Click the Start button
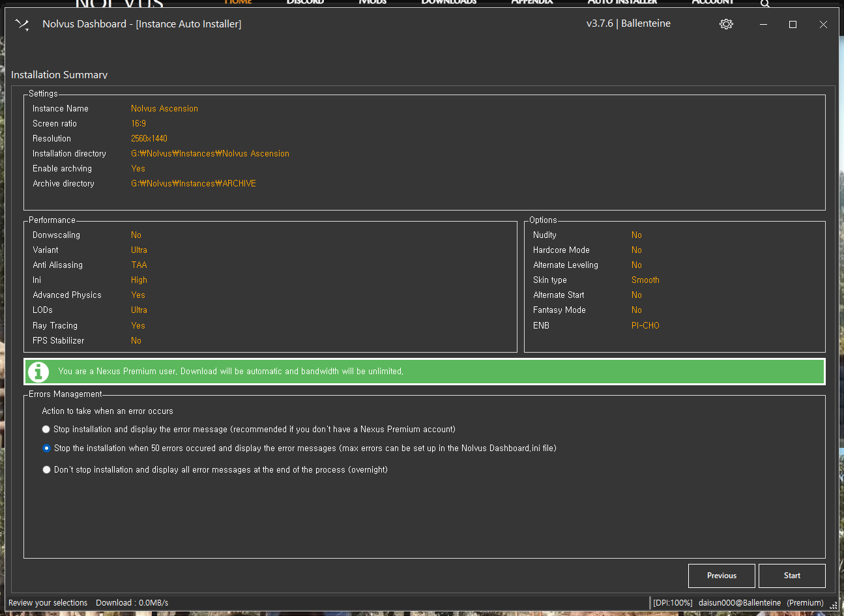The image size is (844, 616). (x=792, y=576)
